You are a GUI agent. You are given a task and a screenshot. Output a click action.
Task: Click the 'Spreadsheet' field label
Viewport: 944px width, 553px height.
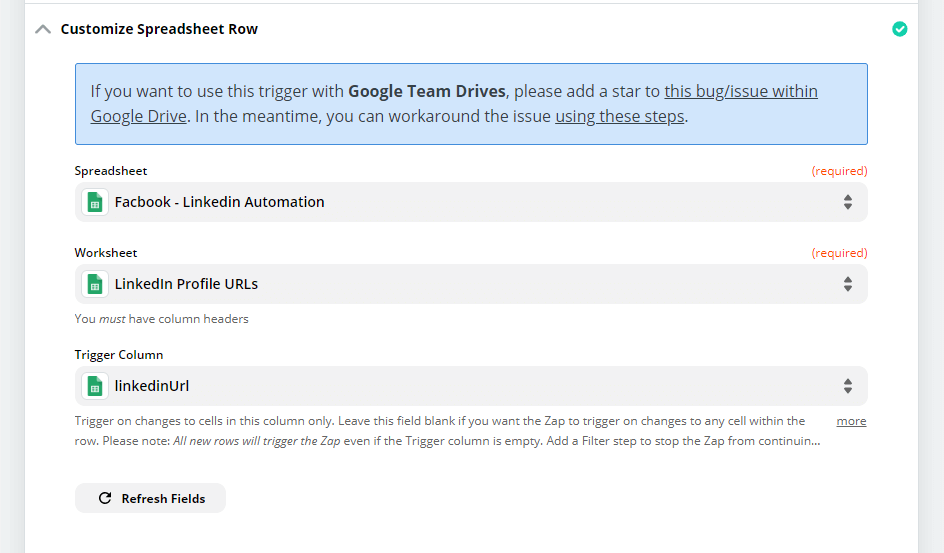[x=111, y=171]
